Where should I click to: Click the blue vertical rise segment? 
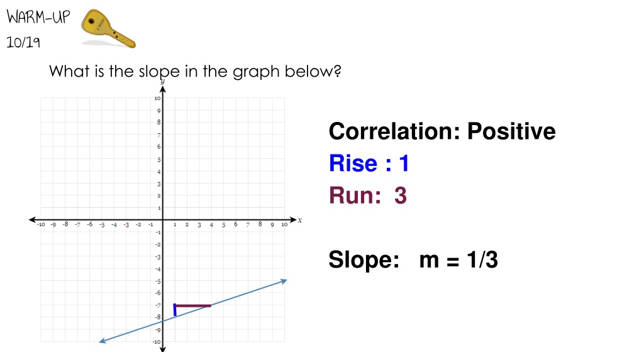click(175, 310)
